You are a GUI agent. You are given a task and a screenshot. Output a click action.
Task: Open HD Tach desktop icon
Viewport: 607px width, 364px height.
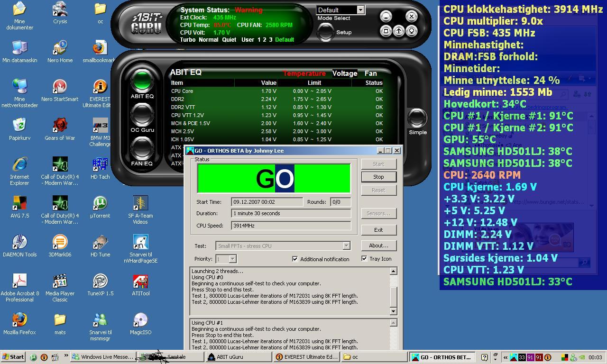pos(100,168)
